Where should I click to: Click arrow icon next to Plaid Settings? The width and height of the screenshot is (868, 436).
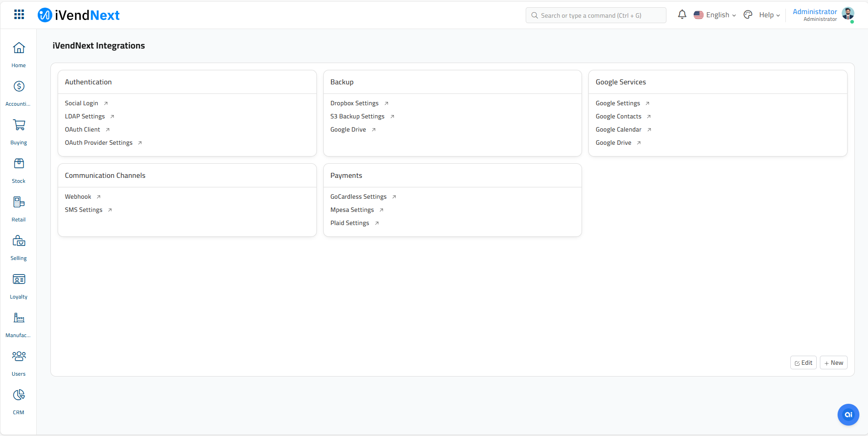377,223
